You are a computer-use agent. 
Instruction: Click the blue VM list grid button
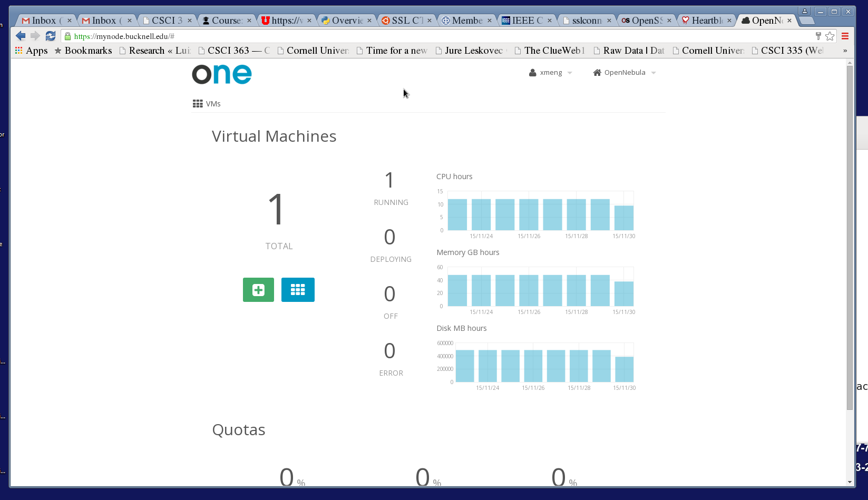[298, 290]
